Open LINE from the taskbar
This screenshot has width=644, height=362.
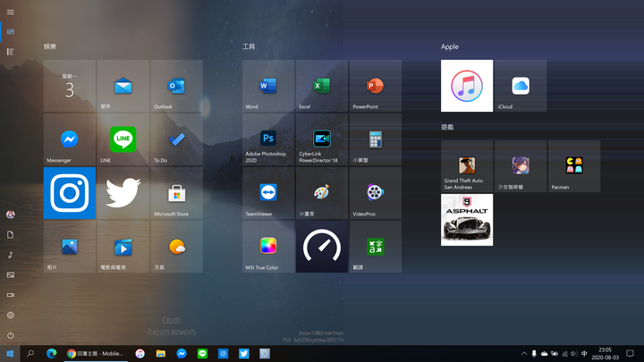click(202, 353)
